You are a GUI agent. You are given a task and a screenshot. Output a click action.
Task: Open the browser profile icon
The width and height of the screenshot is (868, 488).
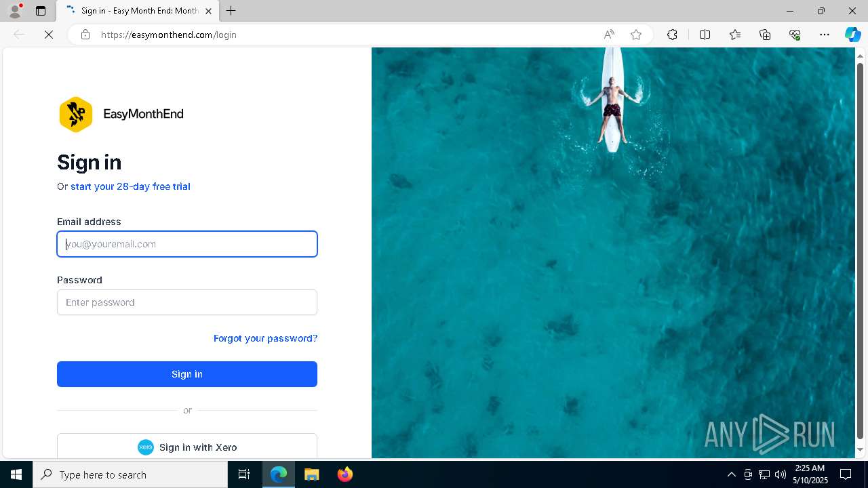point(15,11)
